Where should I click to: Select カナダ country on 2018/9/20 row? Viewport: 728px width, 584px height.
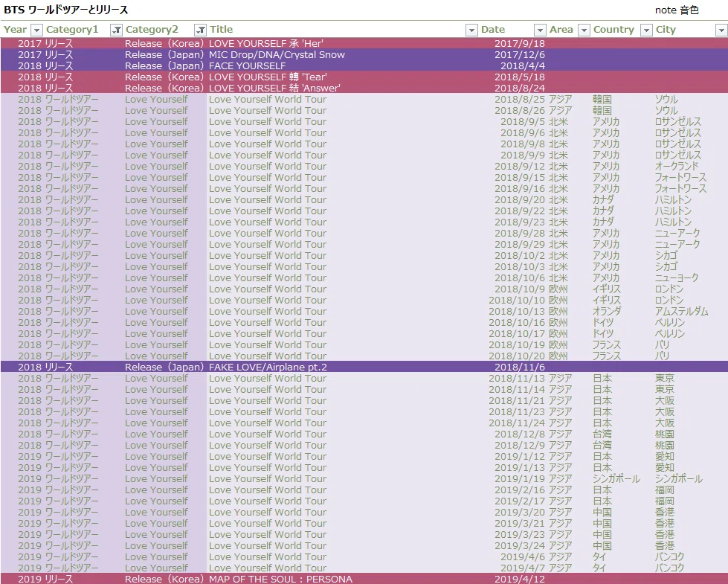tap(603, 200)
